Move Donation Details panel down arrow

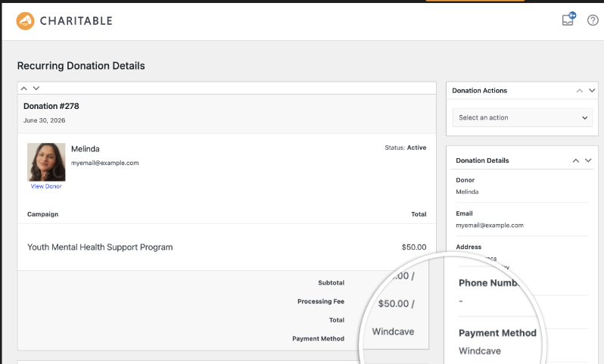point(588,160)
